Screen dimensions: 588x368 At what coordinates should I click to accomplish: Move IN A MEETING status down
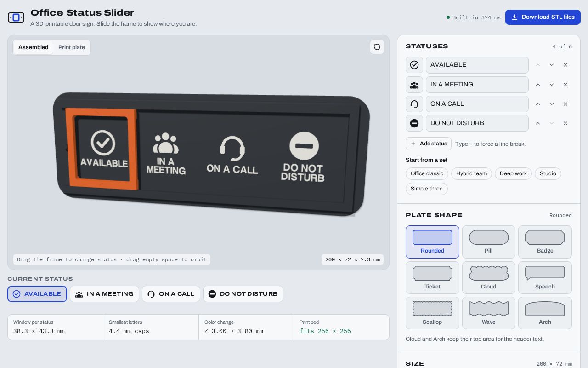pyautogui.click(x=552, y=85)
